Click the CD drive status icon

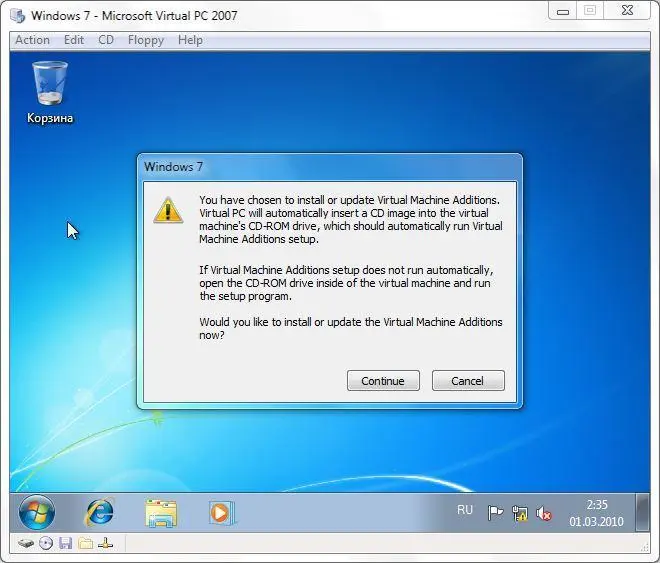(x=46, y=543)
